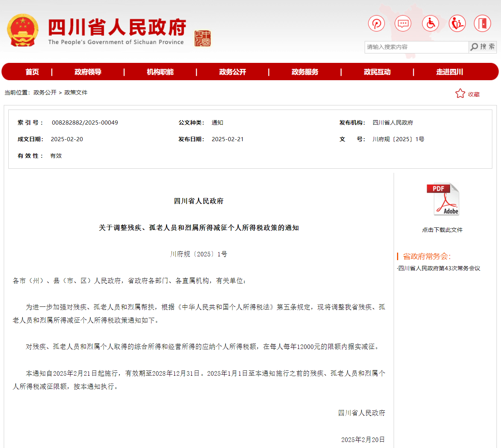Click the star 收藏 favorite icon
Screen dimensions: 501x448
click(460, 94)
